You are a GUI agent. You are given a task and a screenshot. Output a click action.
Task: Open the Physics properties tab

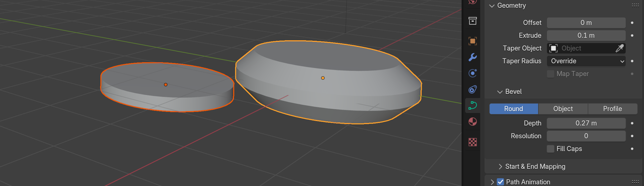coord(472,73)
